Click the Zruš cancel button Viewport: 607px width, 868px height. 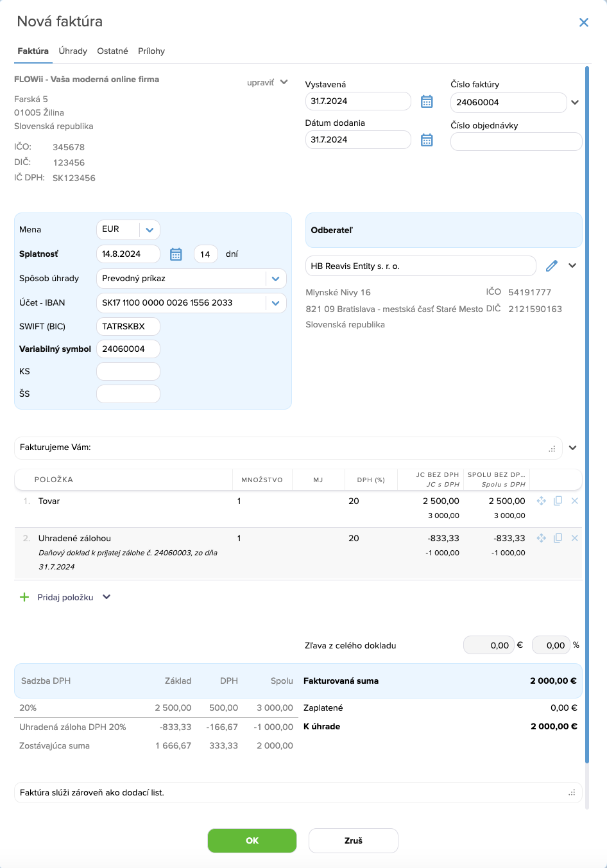click(354, 840)
